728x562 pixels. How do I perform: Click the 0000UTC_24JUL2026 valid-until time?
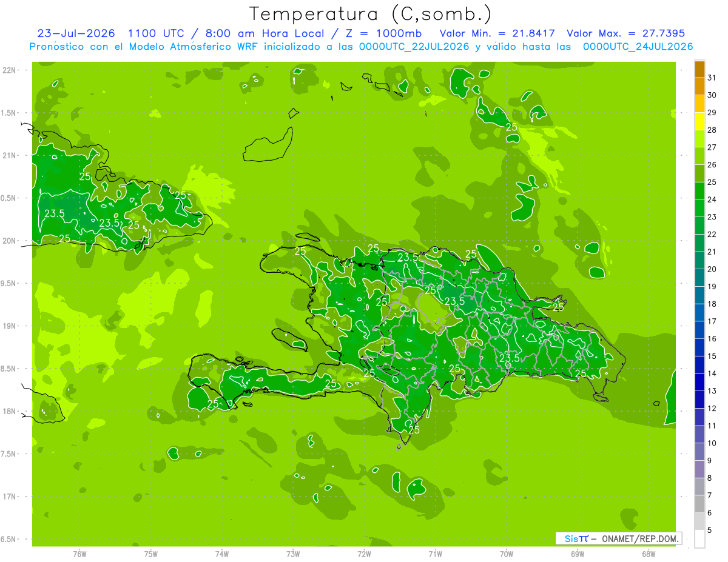[638, 47]
